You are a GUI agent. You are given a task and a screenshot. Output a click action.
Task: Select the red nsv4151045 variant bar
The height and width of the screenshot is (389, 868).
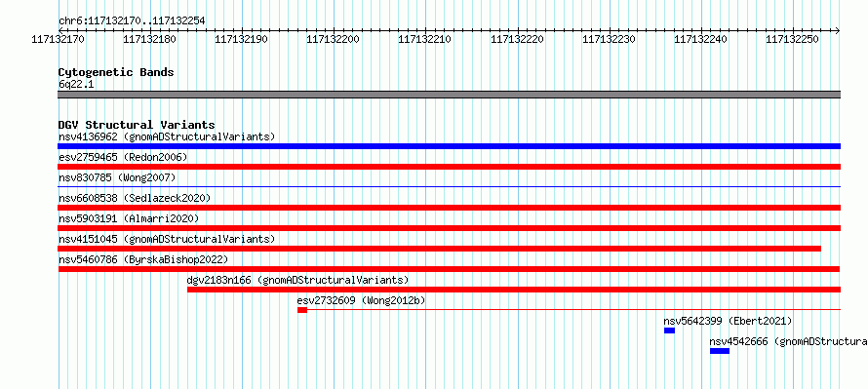pos(440,249)
